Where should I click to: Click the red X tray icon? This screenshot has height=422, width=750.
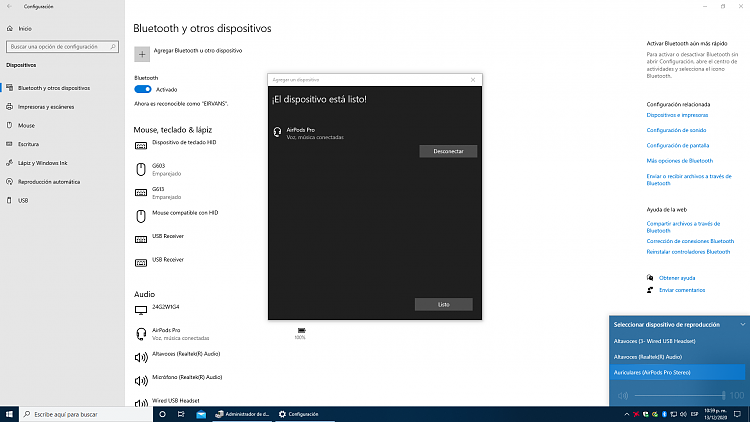636,414
